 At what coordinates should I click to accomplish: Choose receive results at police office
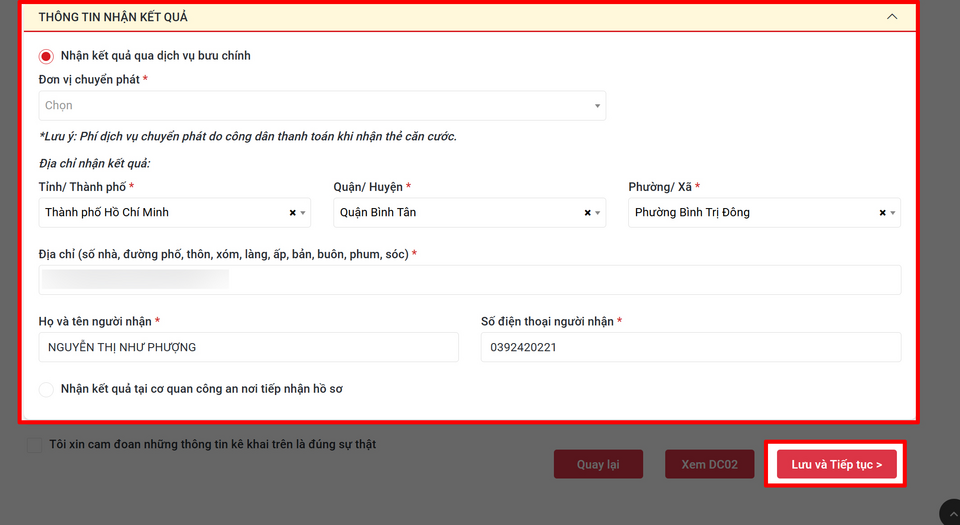(x=46, y=389)
